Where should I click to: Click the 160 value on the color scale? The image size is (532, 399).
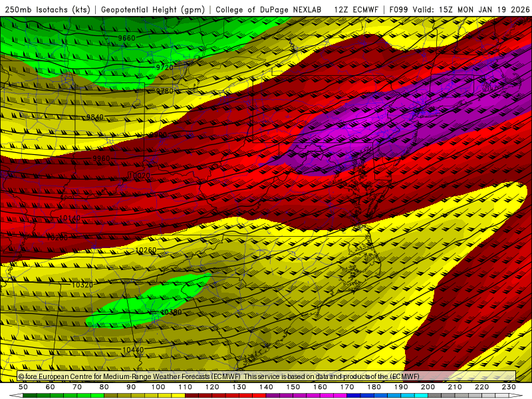pyautogui.click(x=320, y=387)
